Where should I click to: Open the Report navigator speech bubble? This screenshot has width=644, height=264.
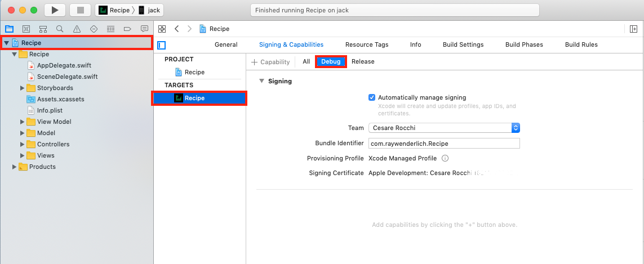point(145,29)
